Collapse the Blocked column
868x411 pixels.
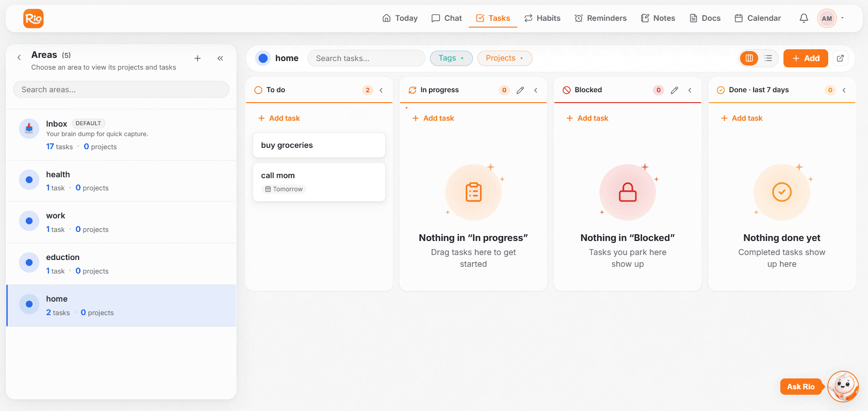690,90
